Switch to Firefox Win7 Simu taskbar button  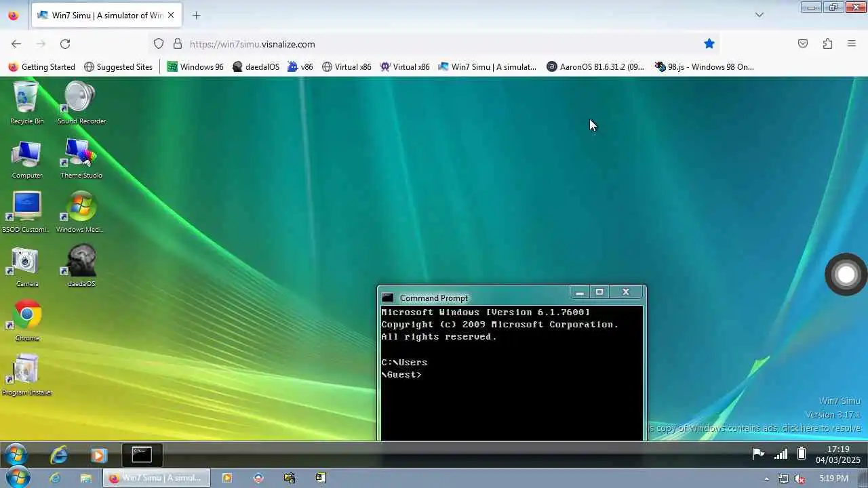157,478
